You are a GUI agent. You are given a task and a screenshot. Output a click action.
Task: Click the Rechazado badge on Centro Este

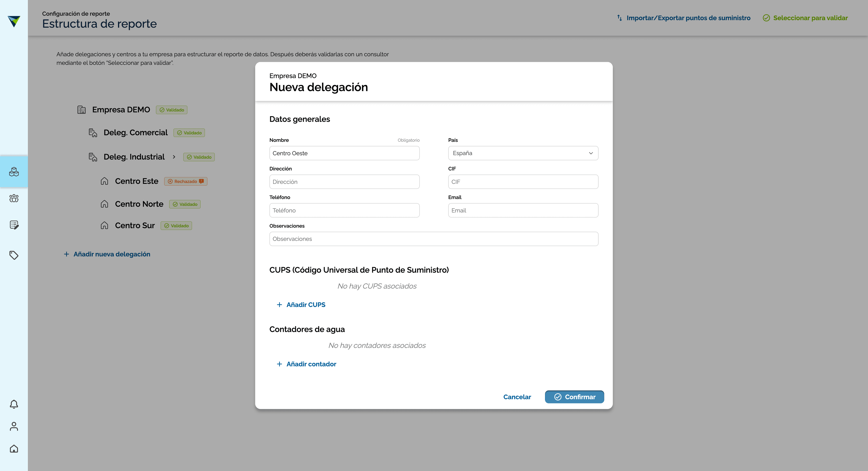coord(186,181)
